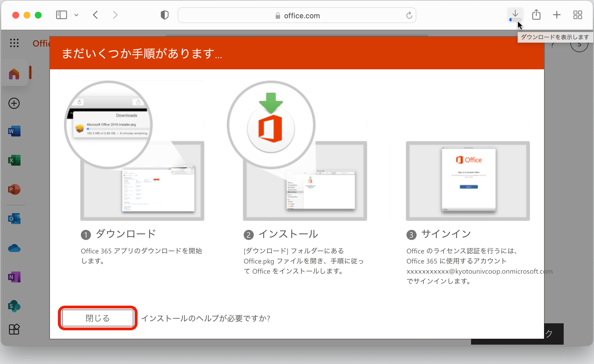594x364 pixels.
Task: Open the all apps grid icon
Action: pos(14,329)
